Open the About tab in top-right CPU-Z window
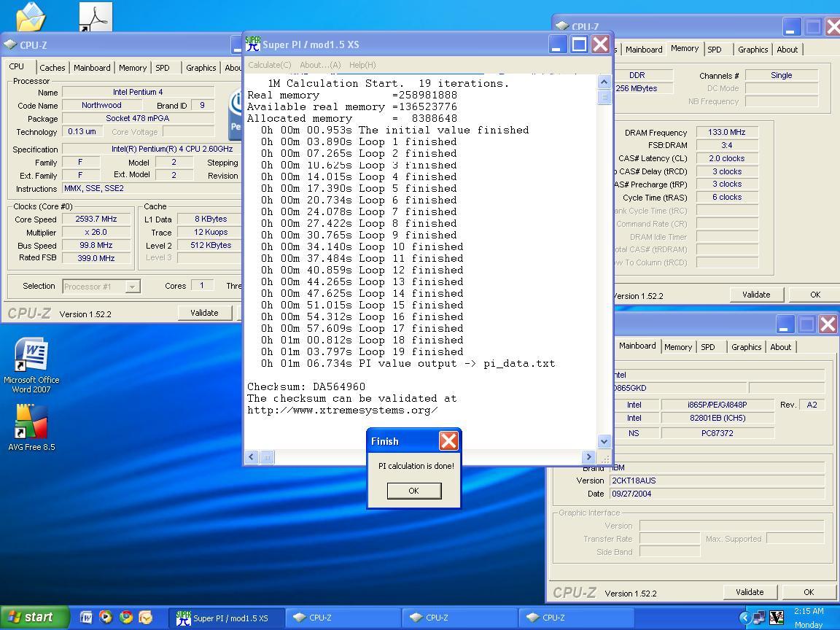The height and width of the screenshot is (630, 840). 787,50
